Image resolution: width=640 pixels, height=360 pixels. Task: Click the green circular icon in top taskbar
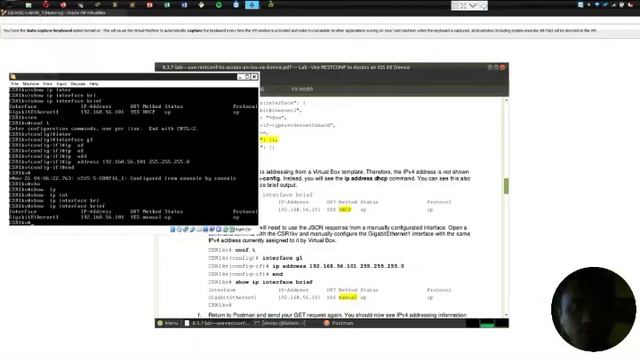point(219,5)
